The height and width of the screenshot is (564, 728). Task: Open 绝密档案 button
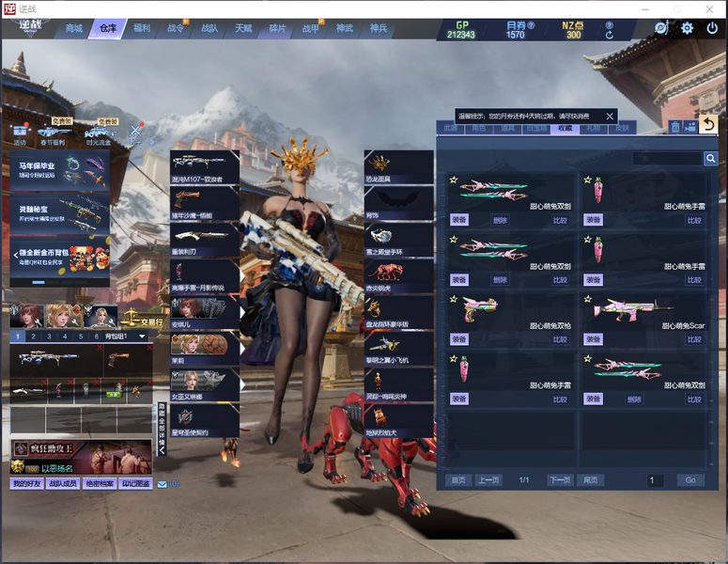click(x=100, y=483)
